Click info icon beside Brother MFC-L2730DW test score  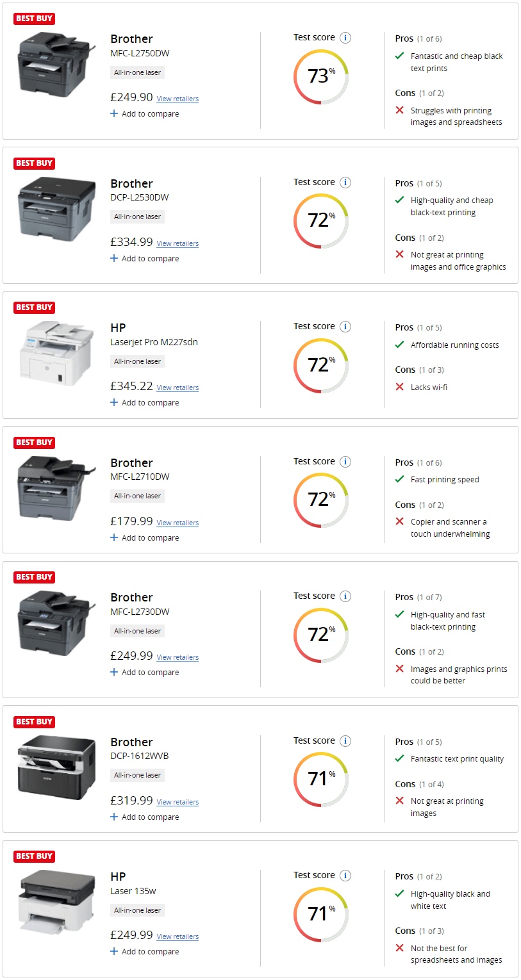tap(345, 596)
